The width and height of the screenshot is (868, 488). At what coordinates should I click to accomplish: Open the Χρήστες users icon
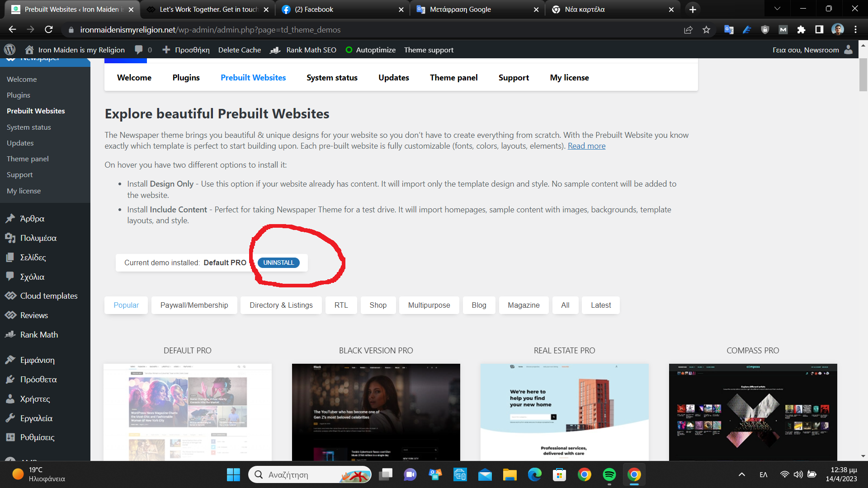click(x=10, y=399)
